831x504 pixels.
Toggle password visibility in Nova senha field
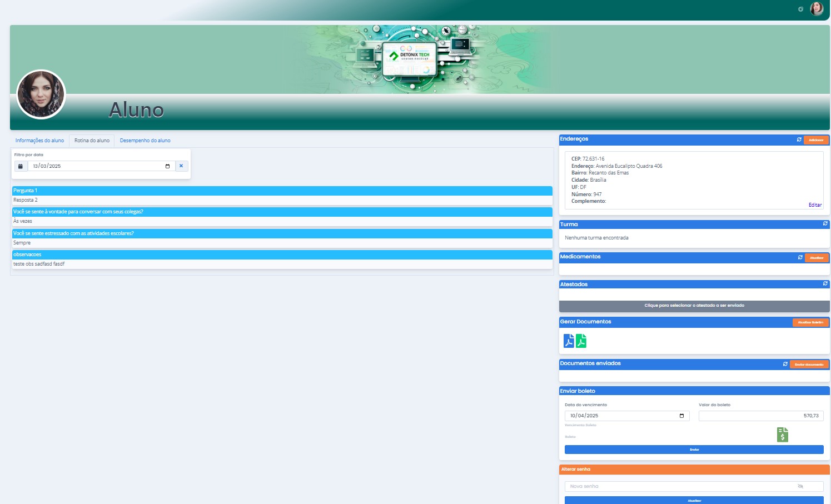pos(800,486)
